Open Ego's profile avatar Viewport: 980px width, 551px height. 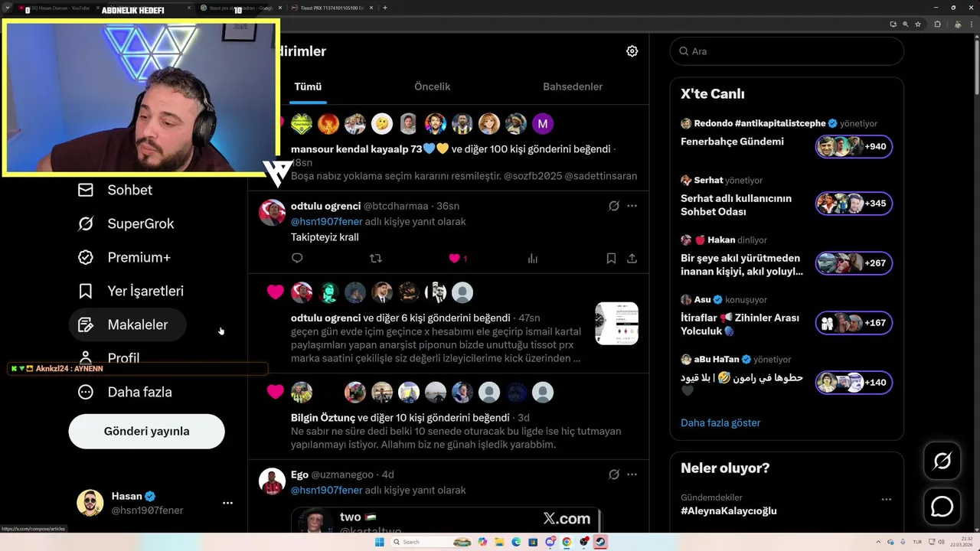pos(272,481)
